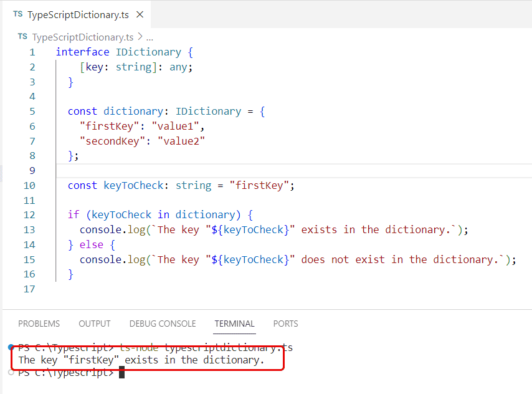
Task: Click the 'if' keyword on line 12
Action: pos(74,214)
